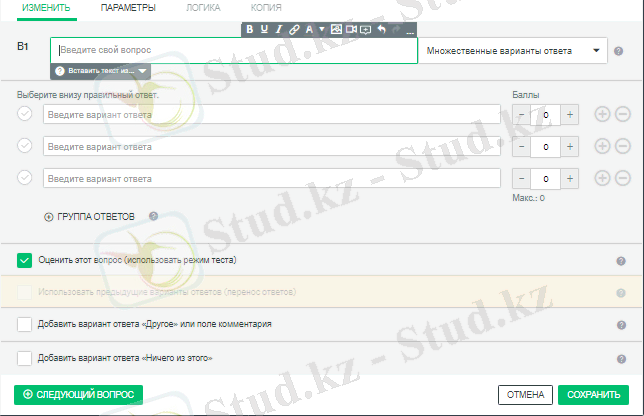Uncheck 'Оценить этот вопрос' checkbox

(25, 260)
